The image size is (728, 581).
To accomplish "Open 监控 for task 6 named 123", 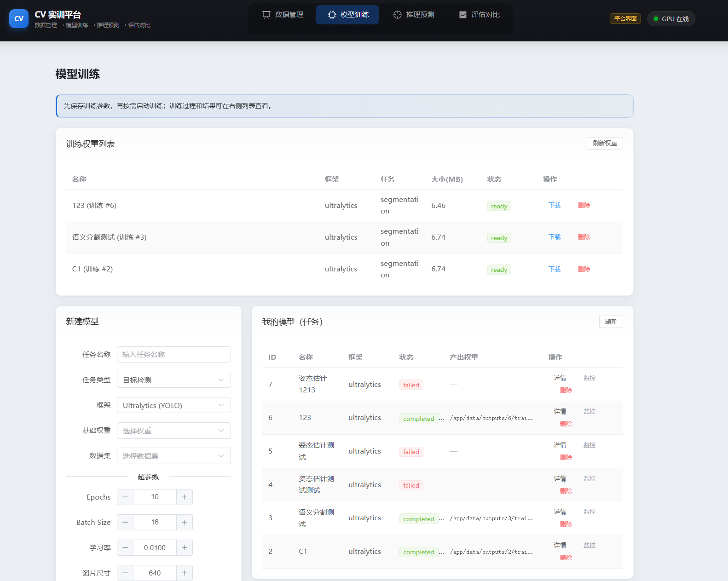I will tap(589, 411).
